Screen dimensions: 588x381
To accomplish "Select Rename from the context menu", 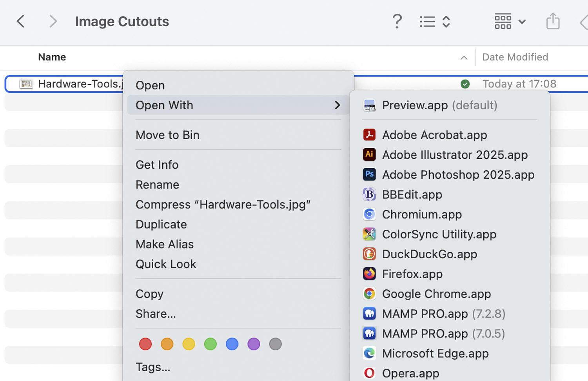I will click(x=157, y=185).
